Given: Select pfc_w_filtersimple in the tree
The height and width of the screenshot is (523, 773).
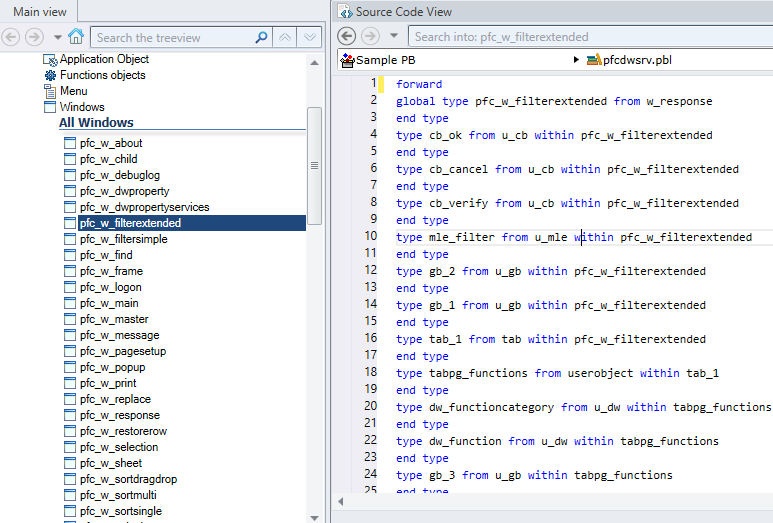Looking at the screenshot, I should (123, 239).
